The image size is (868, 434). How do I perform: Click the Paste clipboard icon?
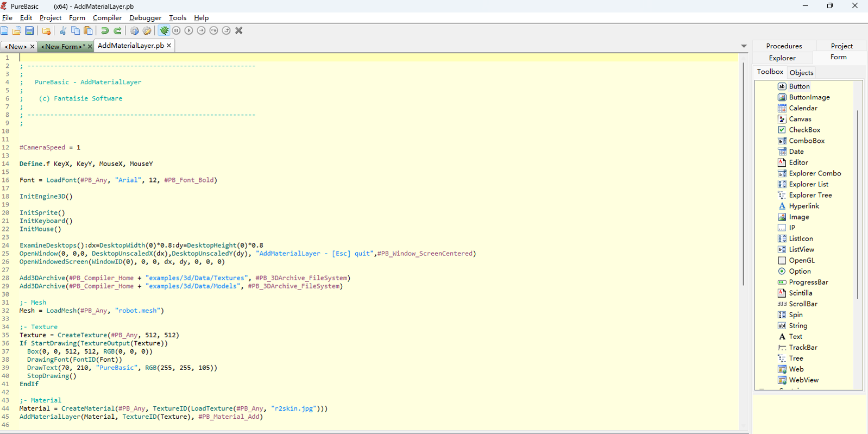88,31
